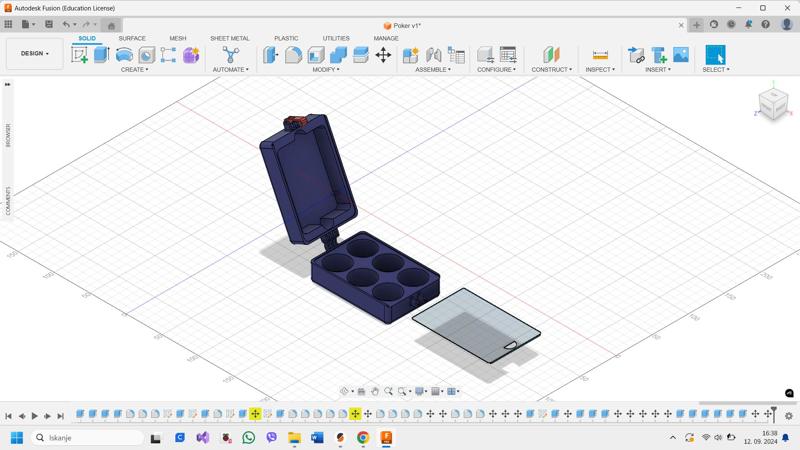Launch the Automated Modeling tool
This screenshot has height=450, width=800.
pyautogui.click(x=231, y=55)
